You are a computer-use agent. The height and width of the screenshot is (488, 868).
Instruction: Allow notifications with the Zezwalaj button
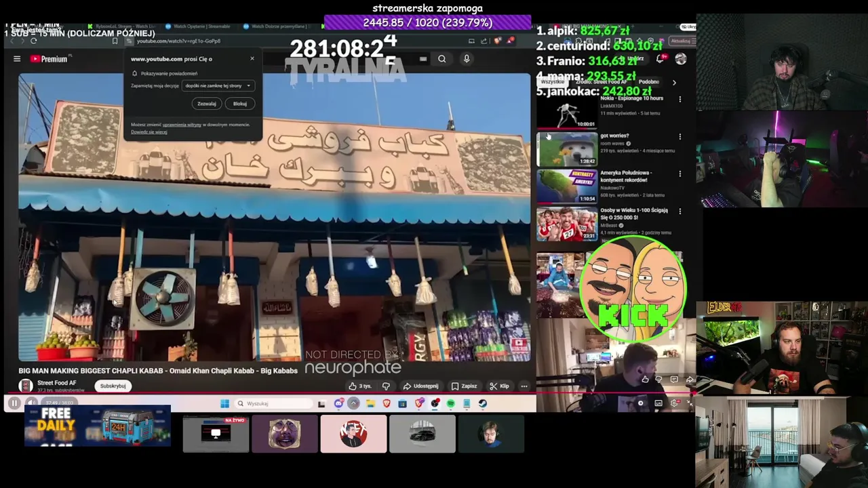[x=207, y=104]
